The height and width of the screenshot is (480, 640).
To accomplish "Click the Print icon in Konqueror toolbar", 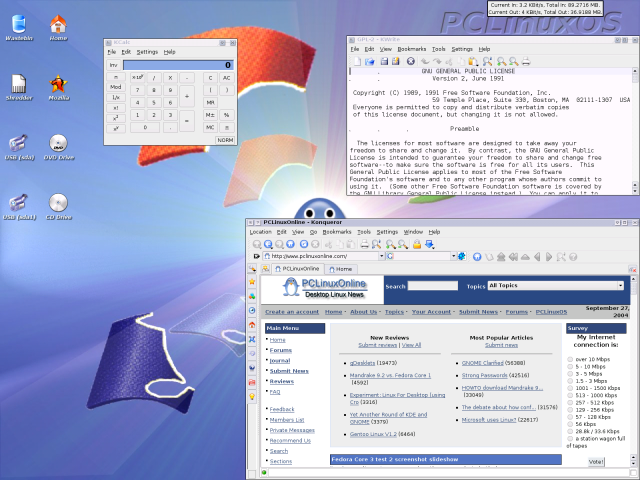I will [x=364, y=244].
